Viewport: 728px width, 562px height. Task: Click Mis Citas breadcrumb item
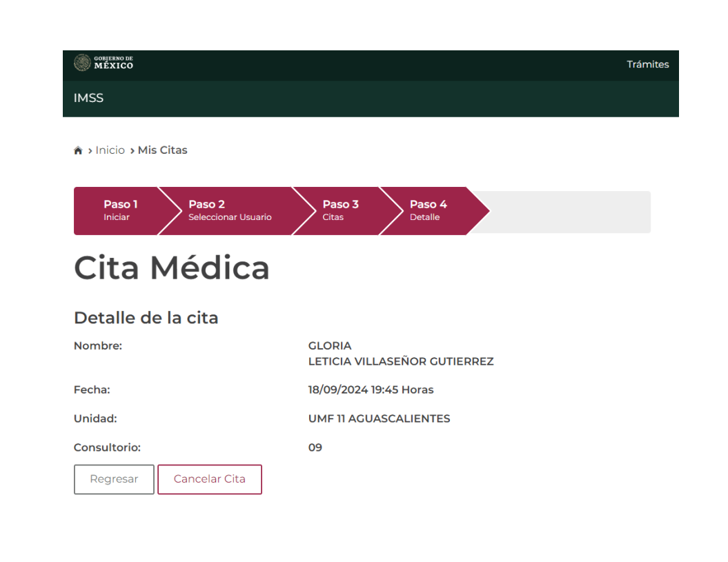(x=162, y=150)
